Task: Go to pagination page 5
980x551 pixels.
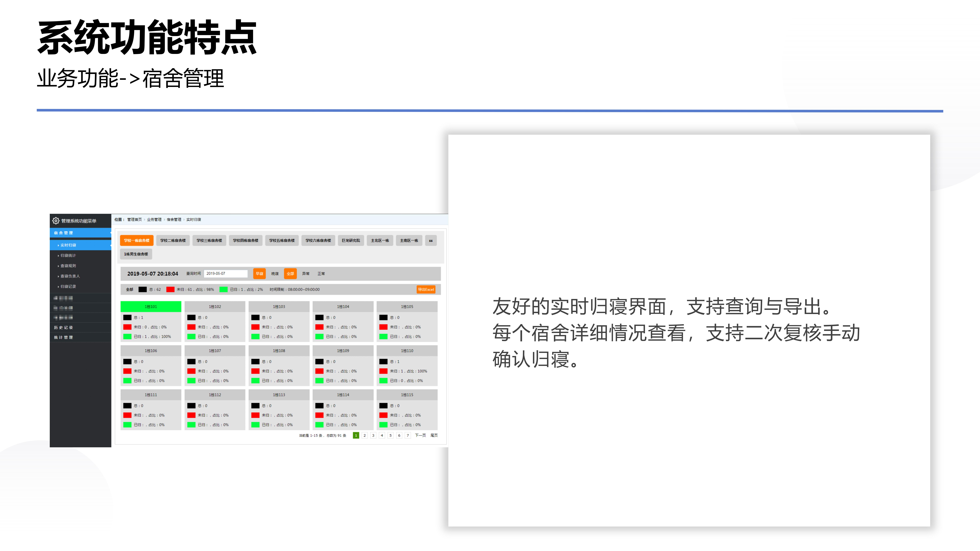Action: coord(390,435)
